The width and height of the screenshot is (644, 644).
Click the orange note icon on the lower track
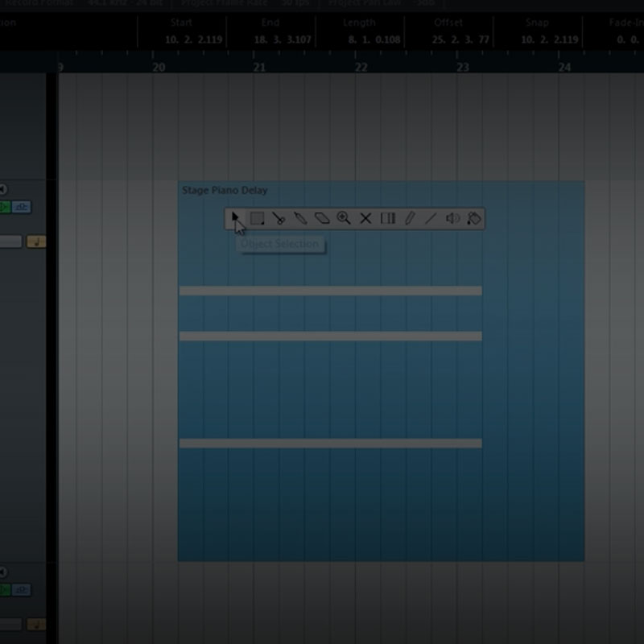(36, 625)
